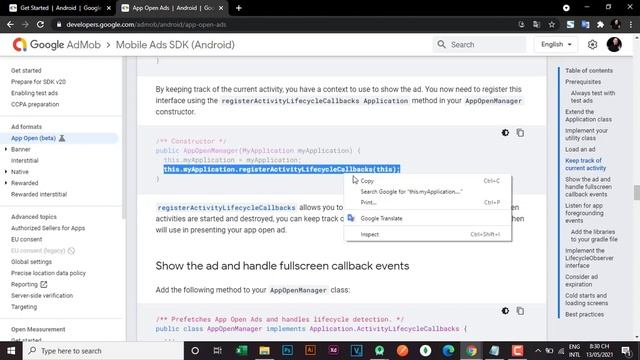Image resolution: width=640 pixels, height=360 pixels.
Task: Open Microsoft Edge from the taskbar
Action: coord(449,351)
